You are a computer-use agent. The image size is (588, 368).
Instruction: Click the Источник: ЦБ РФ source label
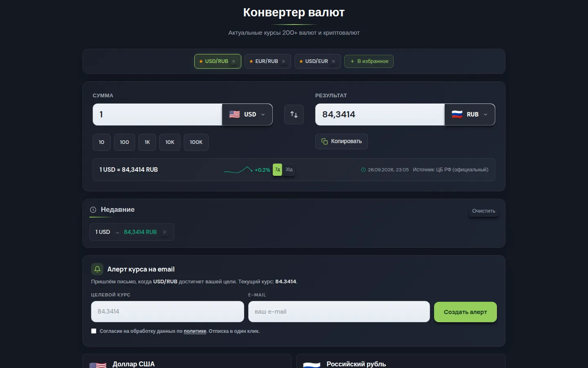pyautogui.click(x=450, y=170)
